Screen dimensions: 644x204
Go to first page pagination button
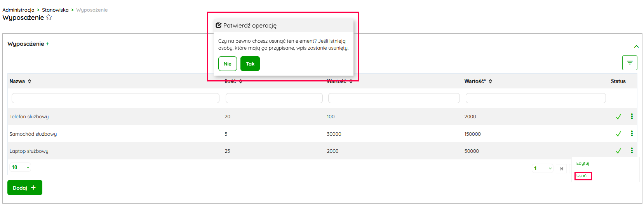561,169
